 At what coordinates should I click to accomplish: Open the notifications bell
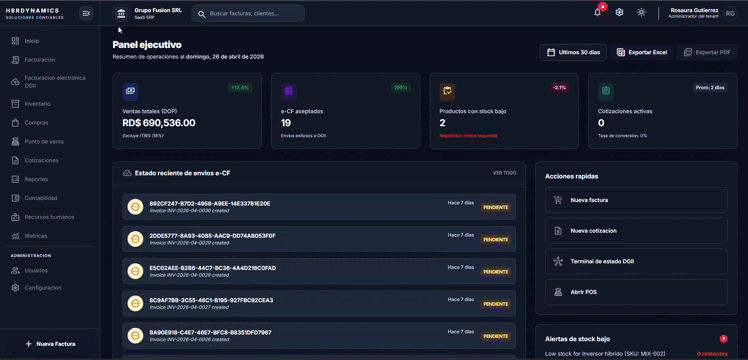pos(597,13)
